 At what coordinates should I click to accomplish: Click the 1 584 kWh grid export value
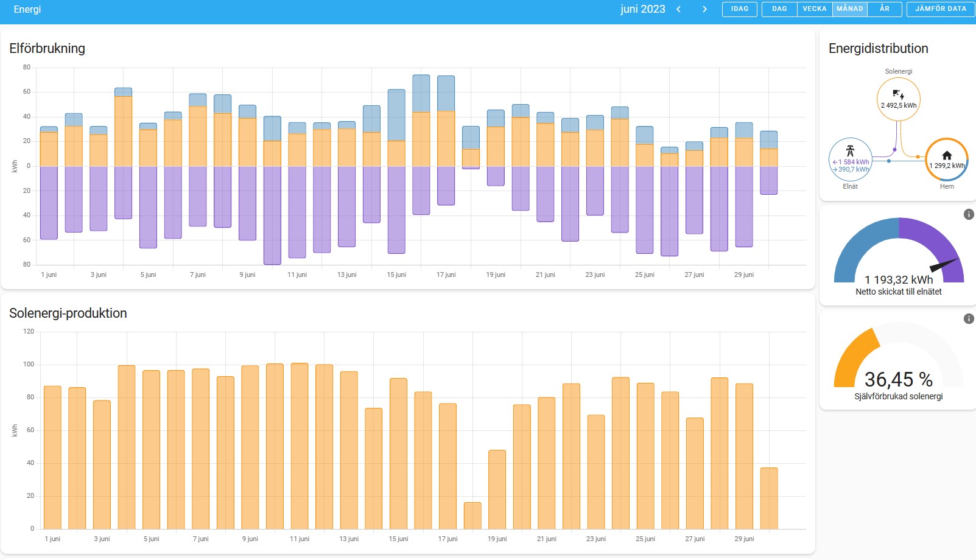(x=851, y=162)
